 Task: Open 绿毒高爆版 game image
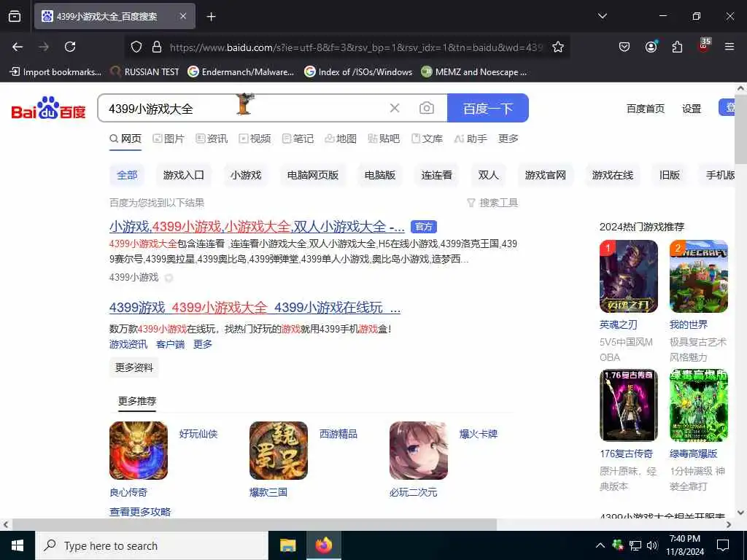click(699, 405)
